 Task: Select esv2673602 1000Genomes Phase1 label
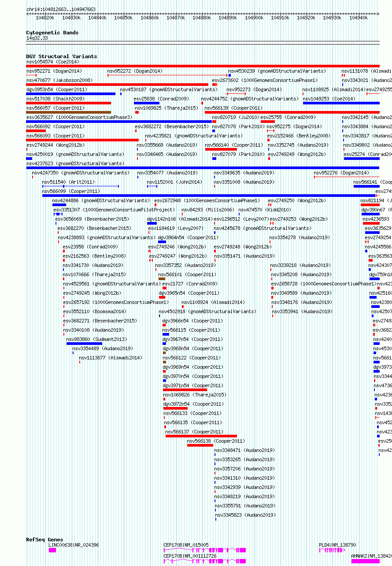[265, 80]
